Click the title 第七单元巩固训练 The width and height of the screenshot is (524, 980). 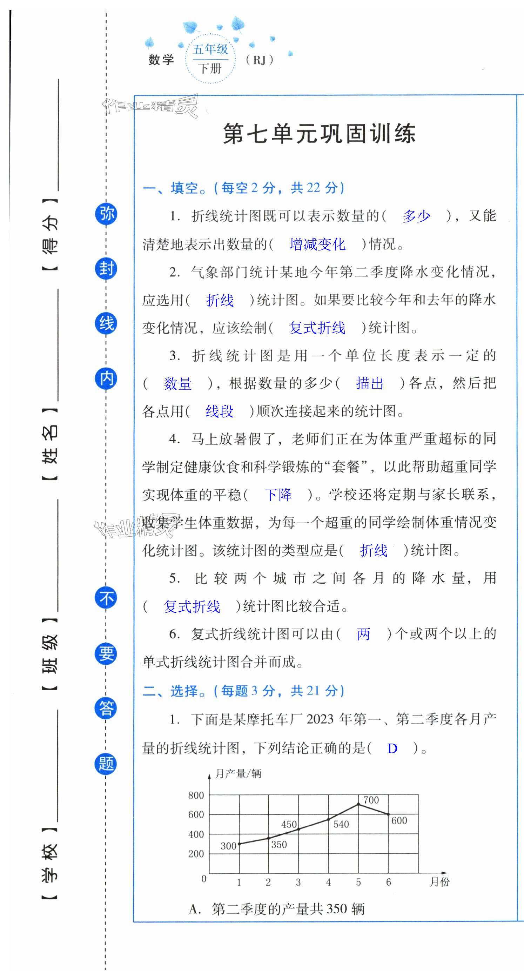319,134
